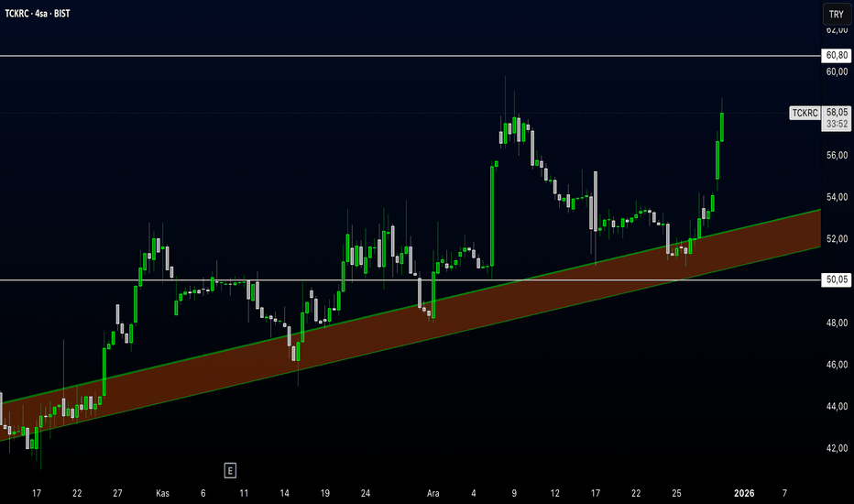Click the 56,00 price scale label
Screen dimensions: 854x504
837,155
